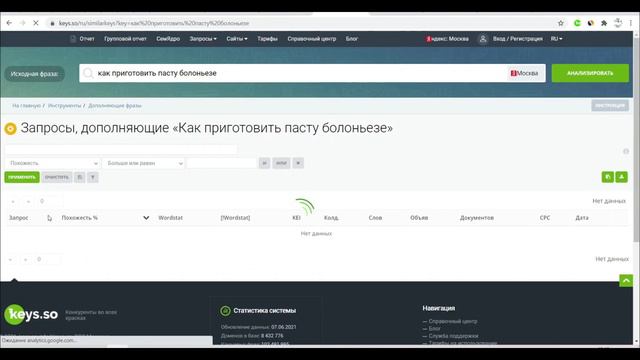The height and width of the screenshot is (360, 640).
Task: Click Вход / Регистрация
Action: tap(518, 39)
